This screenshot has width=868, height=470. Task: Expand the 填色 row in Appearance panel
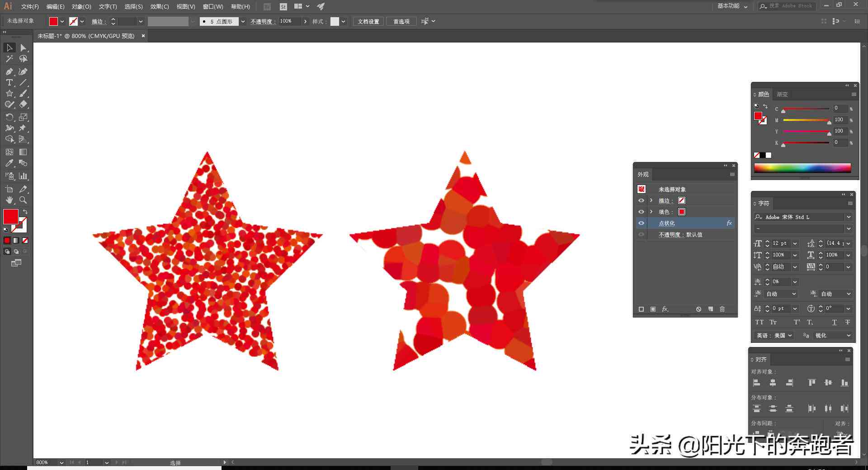pos(651,212)
